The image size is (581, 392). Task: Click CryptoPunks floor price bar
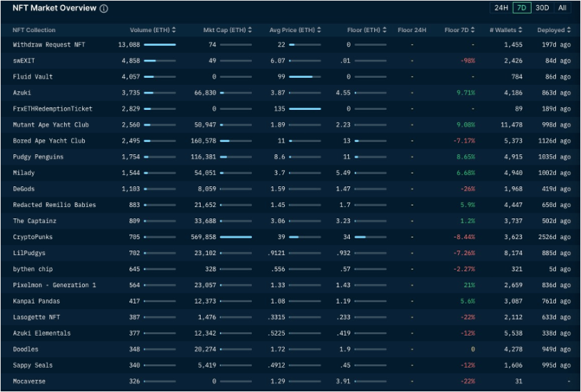point(370,237)
